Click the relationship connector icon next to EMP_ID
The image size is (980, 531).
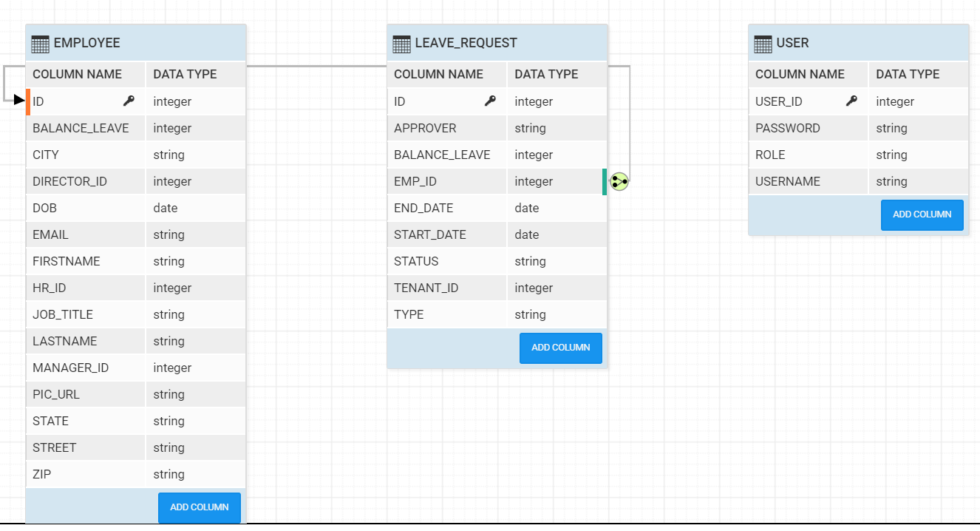[x=619, y=181]
